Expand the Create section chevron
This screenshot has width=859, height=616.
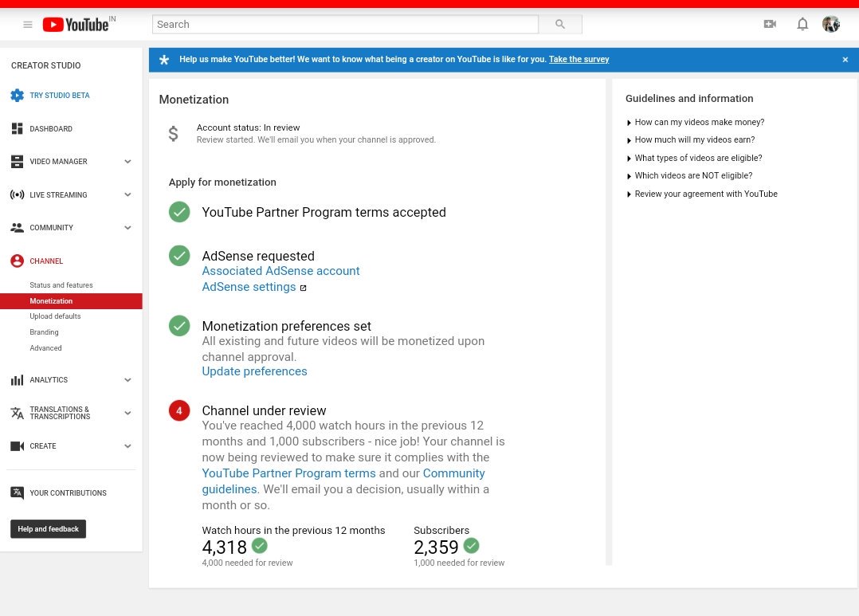(127, 446)
